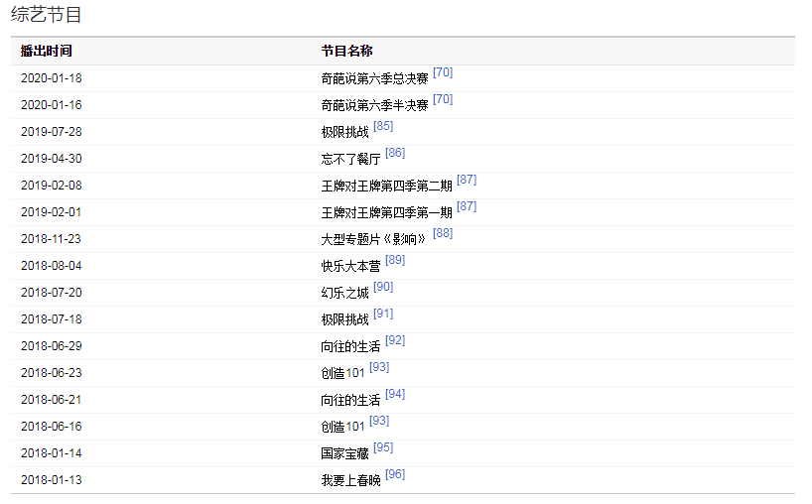Open footnote [95] beside 国家宝藏
Viewport: 812px width, 504px height.
pos(383,447)
